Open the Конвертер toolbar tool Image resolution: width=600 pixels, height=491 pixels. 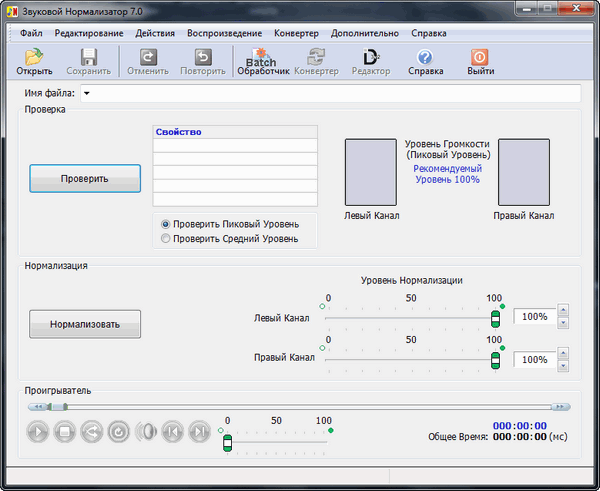pos(316,62)
